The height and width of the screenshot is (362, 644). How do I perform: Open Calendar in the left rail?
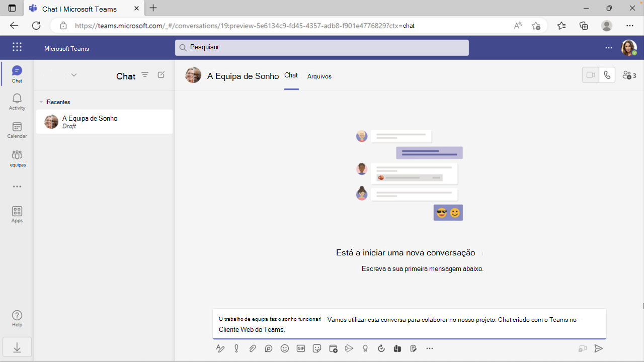(17, 130)
